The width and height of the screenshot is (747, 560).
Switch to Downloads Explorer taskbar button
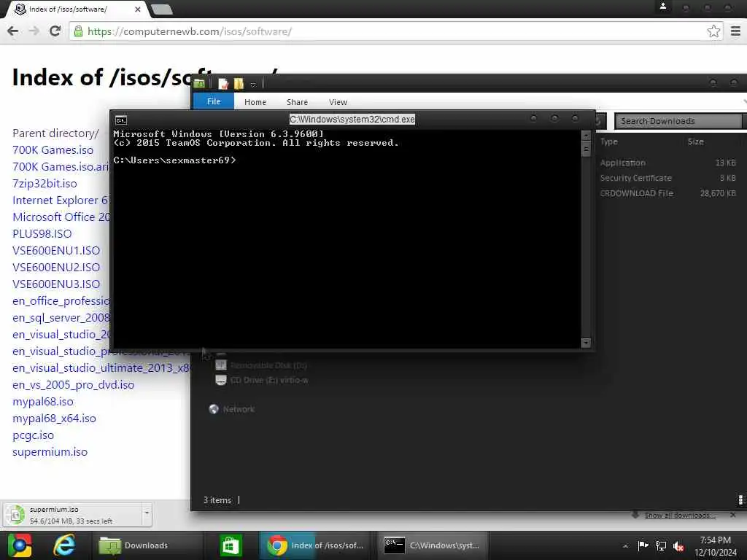tap(146, 545)
